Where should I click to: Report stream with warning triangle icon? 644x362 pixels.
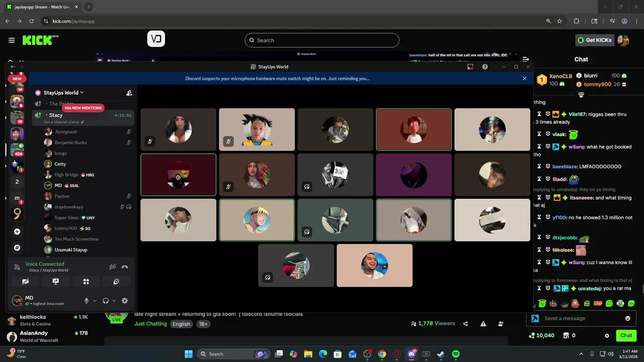(483, 324)
